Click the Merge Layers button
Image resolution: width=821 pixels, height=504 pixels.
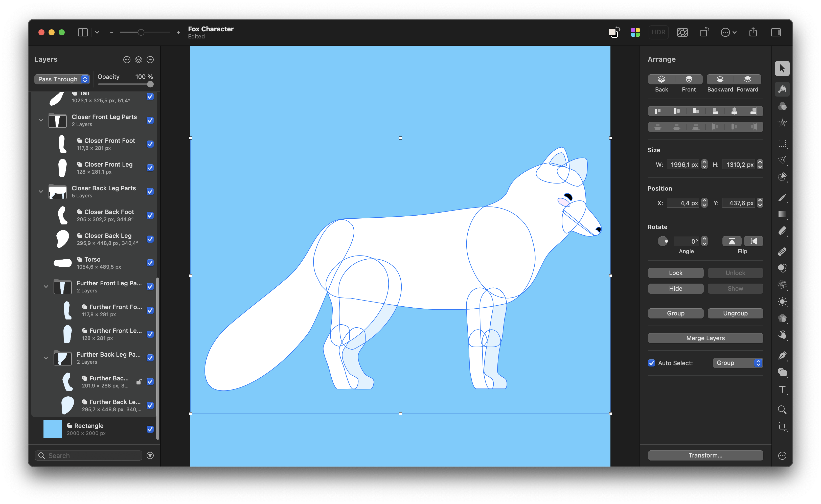tap(705, 338)
